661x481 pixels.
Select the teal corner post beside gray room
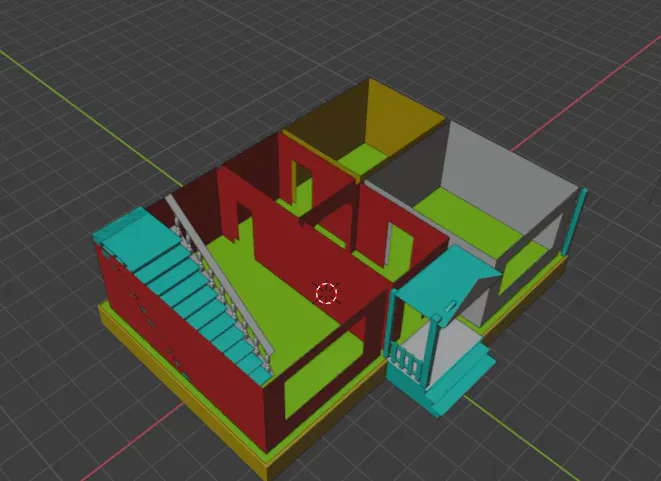coord(573,223)
